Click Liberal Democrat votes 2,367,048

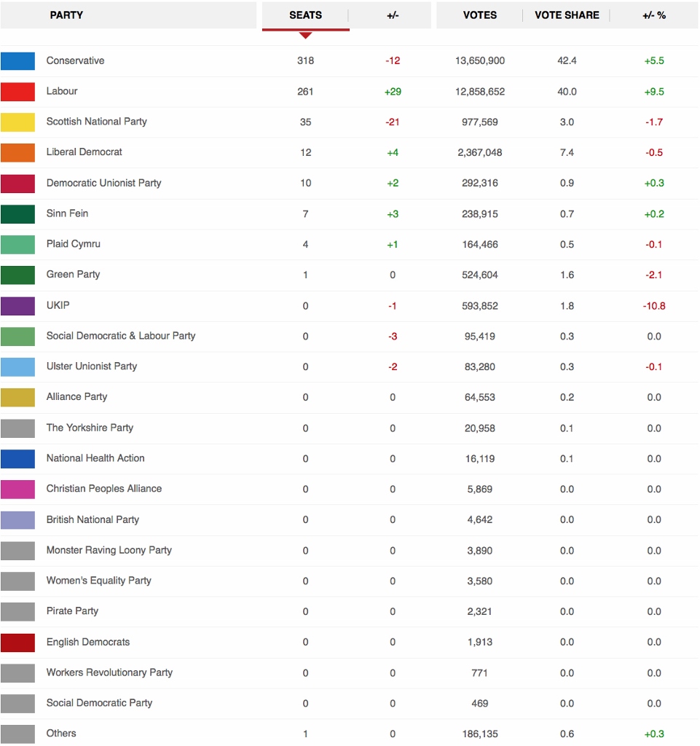point(480,152)
